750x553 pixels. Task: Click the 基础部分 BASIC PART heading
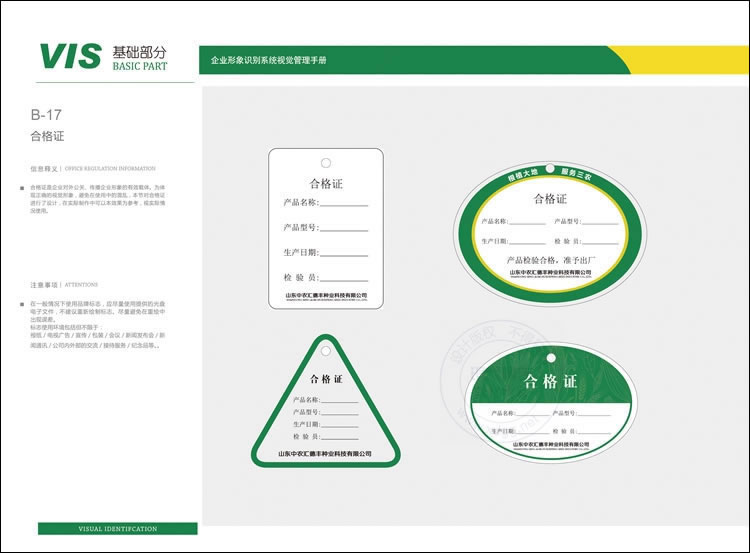click(140, 57)
